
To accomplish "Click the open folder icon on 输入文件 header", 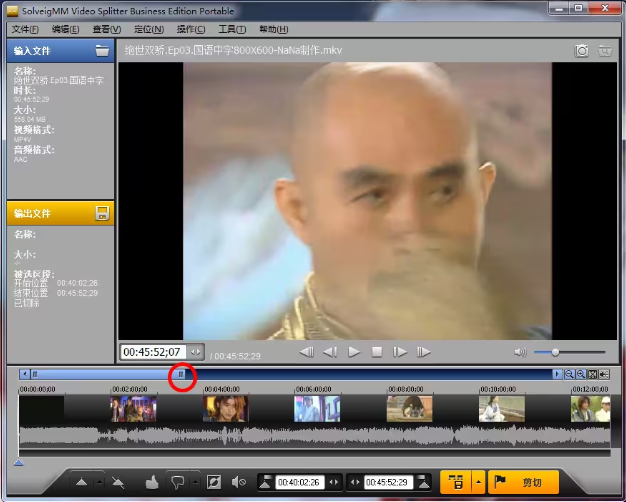I will [102, 51].
